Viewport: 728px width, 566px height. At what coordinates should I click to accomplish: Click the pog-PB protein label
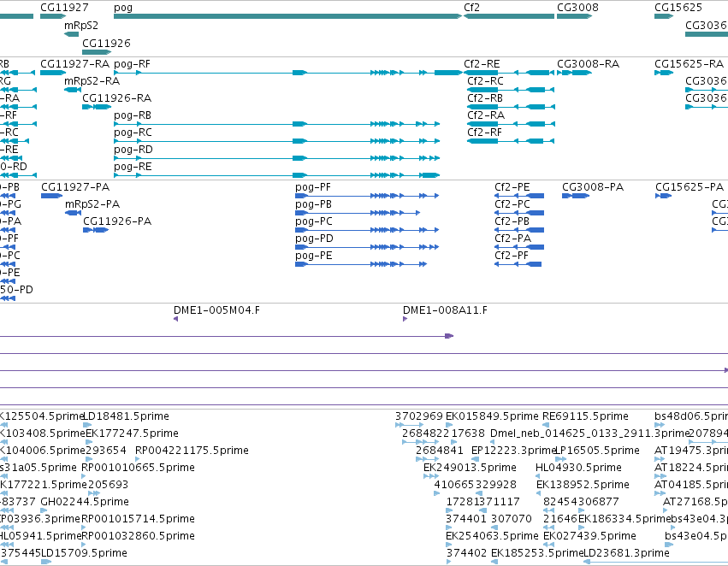[313, 204]
